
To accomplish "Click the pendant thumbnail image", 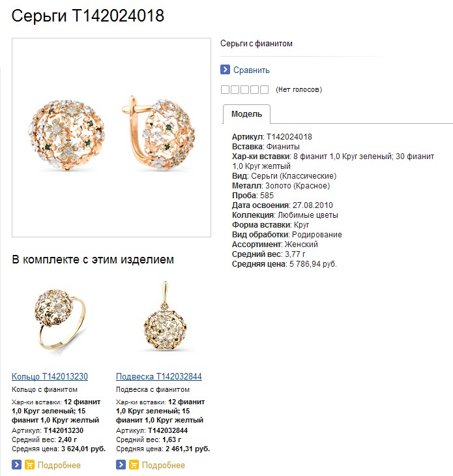I will [164, 316].
